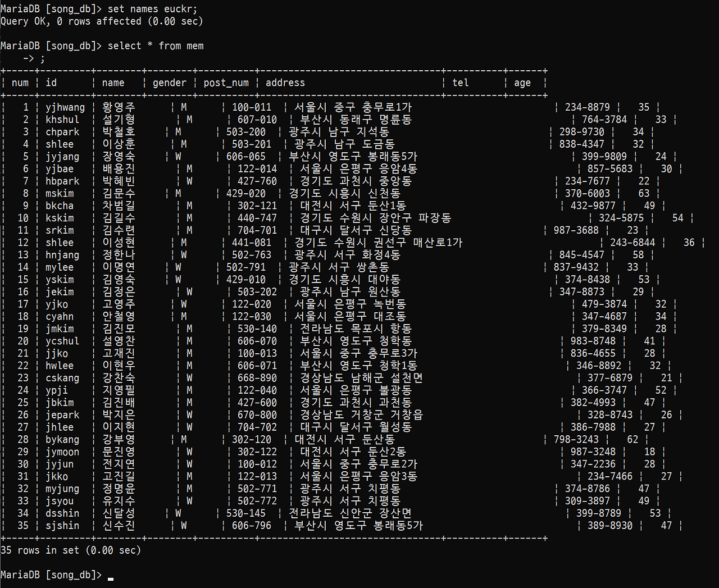Select the post number 670-800
The width and height of the screenshot is (719, 588).
(x=257, y=415)
